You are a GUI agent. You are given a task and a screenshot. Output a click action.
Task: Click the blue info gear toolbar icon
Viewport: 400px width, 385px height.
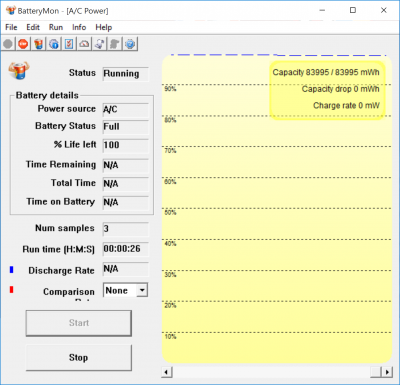[x=54, y=44]
